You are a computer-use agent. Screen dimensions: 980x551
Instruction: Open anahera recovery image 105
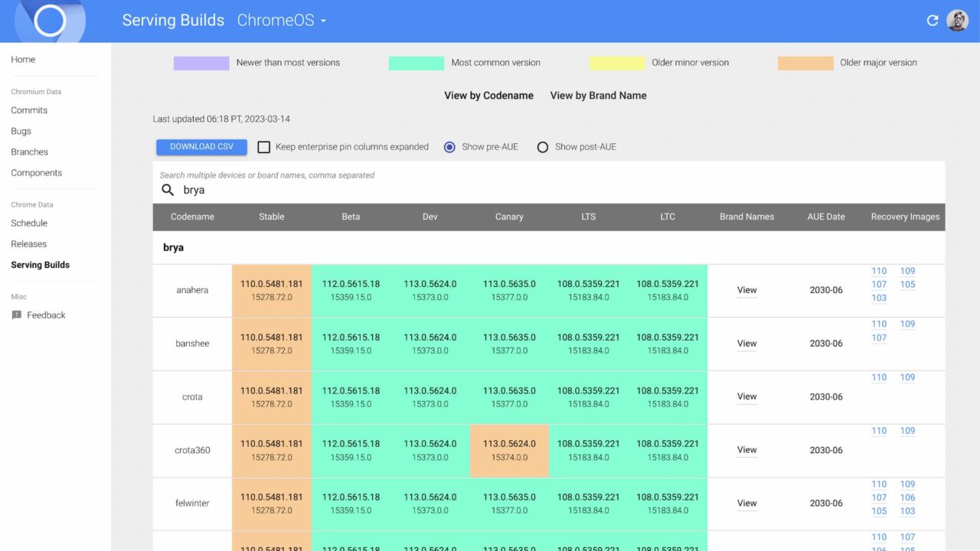pos(907,285)
